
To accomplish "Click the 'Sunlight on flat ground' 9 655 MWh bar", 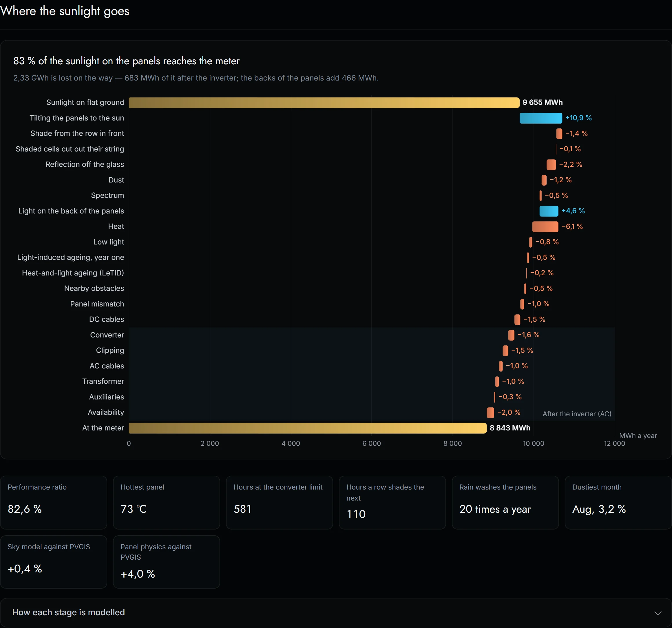I will click(324, 103).
